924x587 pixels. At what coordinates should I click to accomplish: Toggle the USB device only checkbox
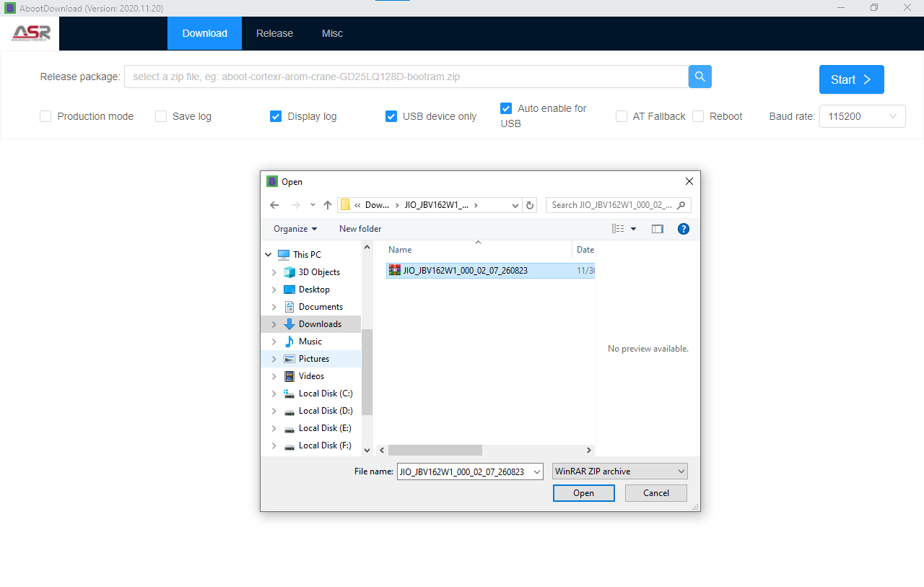pos(391,116)
